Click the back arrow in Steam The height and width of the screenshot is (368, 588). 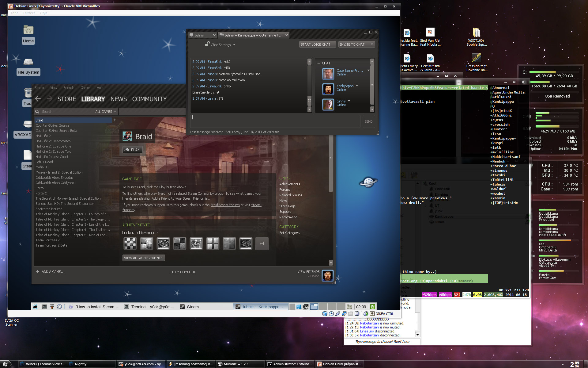38,99
